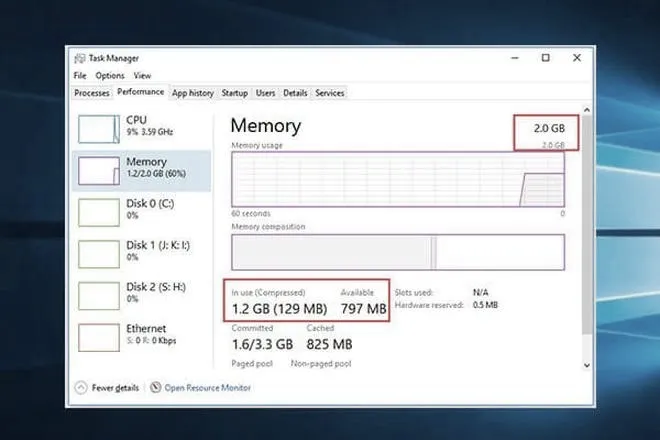This screenshot has height=440, width=660.
Task: Maximize the Task Manager window
Action: (x=546, y=58)
